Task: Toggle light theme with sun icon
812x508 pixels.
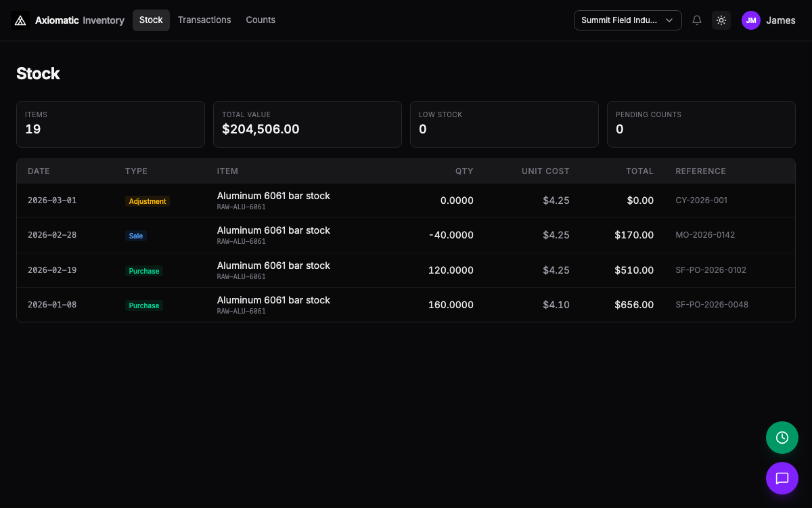Action: [721, 20]
